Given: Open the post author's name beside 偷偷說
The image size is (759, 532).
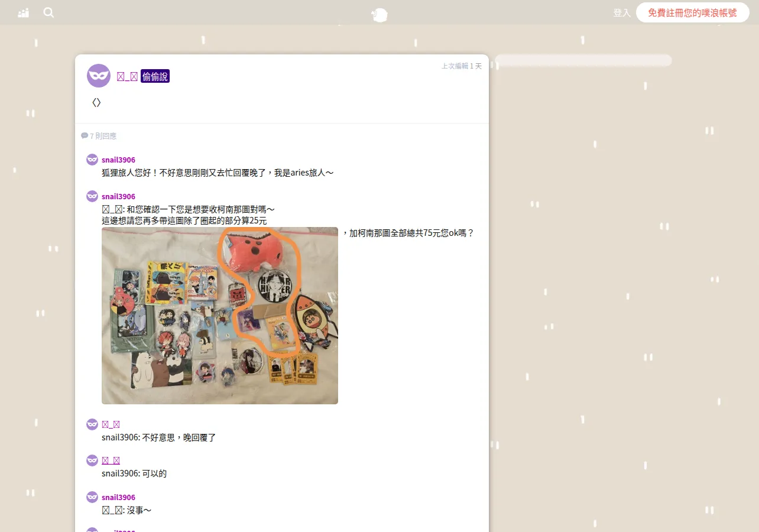Looking at the screenshot, I should click(127, 76).
